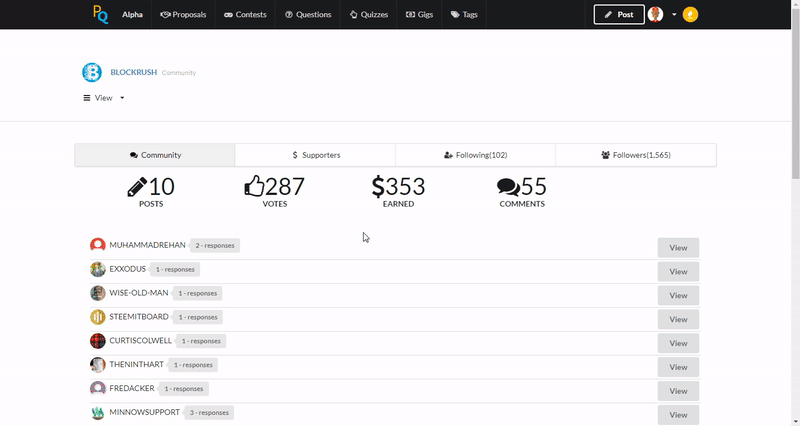View CURTISCOLWELL responses
The image size is (800, 426).
[678, 343]
